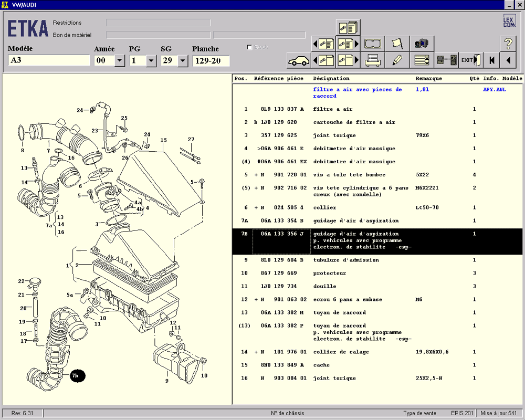Expand the Année dropdown arrow

(119, 61)
